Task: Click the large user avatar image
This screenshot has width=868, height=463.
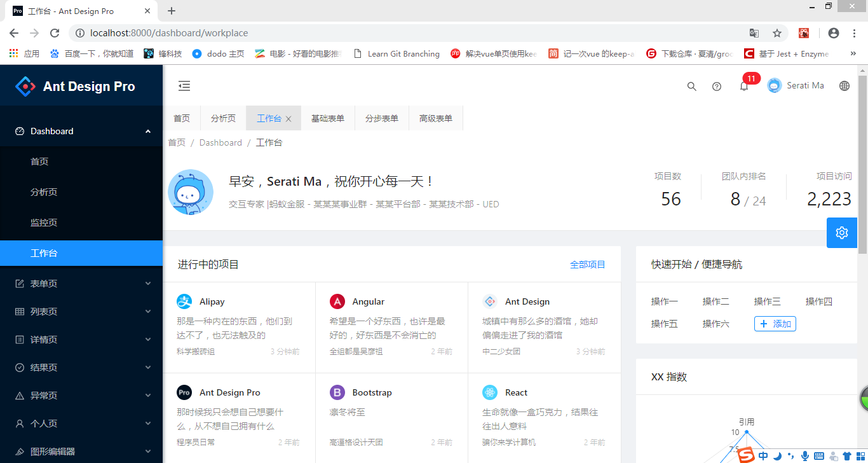Action: pos(191,192)
